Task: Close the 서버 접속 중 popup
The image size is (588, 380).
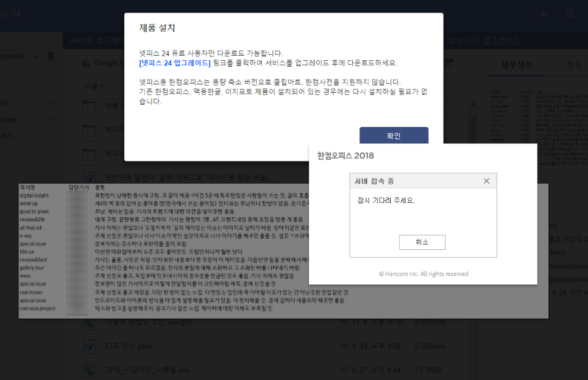Action: click(486, 181)
